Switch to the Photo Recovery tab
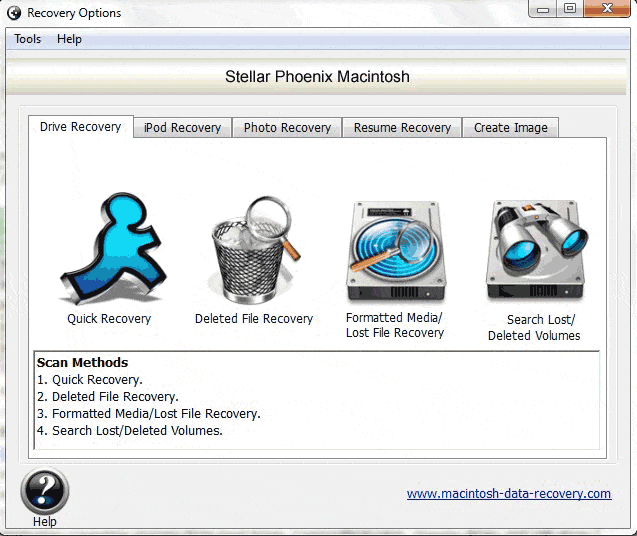637x536 pixels. tap(287, 128)
